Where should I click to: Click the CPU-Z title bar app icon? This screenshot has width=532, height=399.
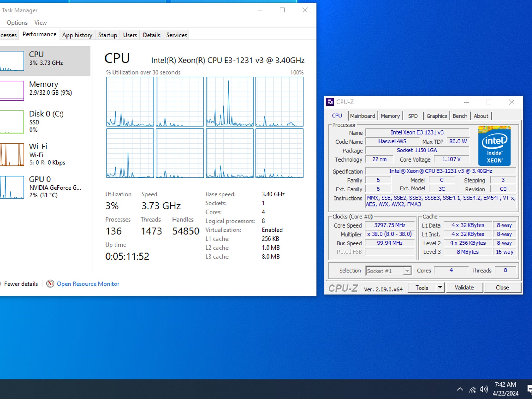coord(330,102)
